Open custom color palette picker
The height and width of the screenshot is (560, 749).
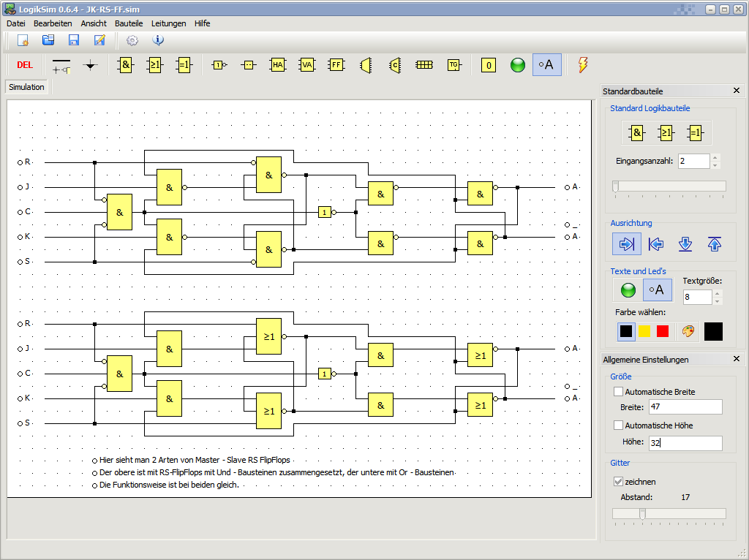click(x=688, y=331)
